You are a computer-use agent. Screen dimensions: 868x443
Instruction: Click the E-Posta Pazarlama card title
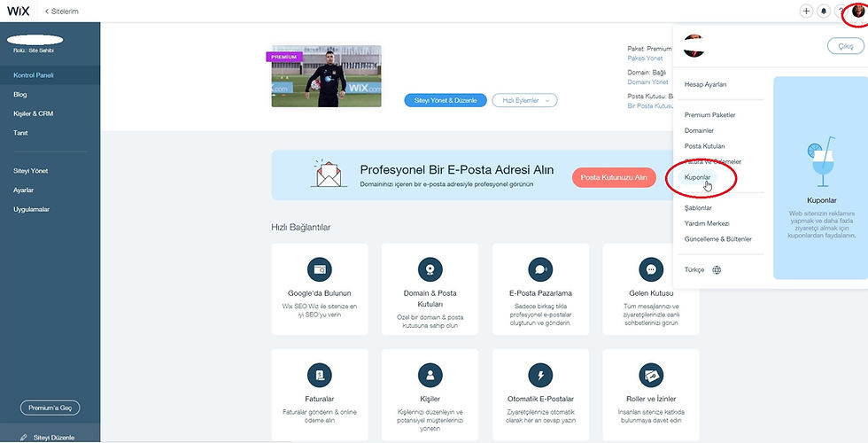pos(540,293)
